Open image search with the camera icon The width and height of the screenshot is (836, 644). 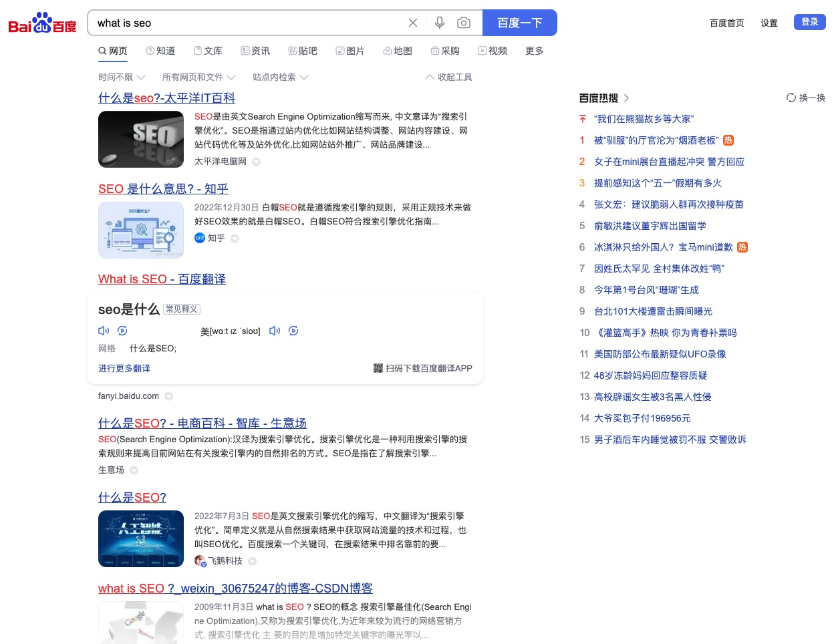coord(464,23)
